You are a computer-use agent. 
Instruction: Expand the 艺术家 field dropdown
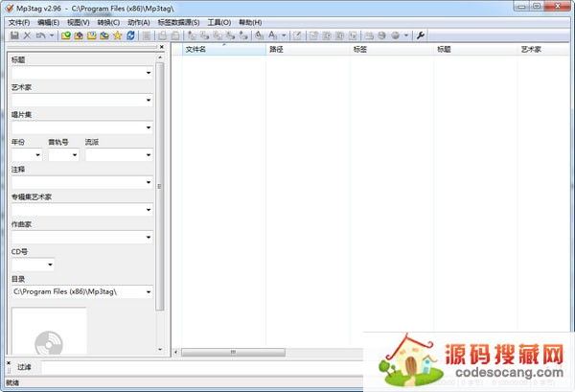tap(149, 100)
